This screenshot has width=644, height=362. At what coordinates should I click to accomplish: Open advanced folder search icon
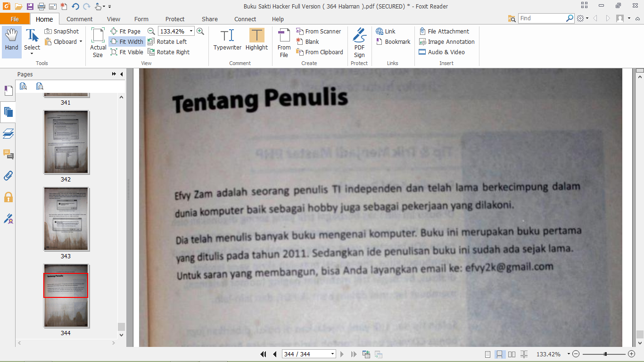click(x=512, y=18)
